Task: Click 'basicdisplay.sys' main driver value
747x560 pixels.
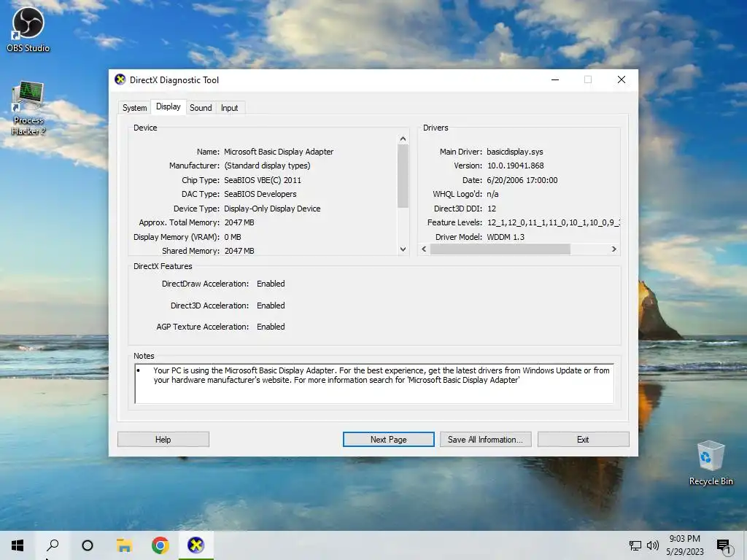Action: 514,152
